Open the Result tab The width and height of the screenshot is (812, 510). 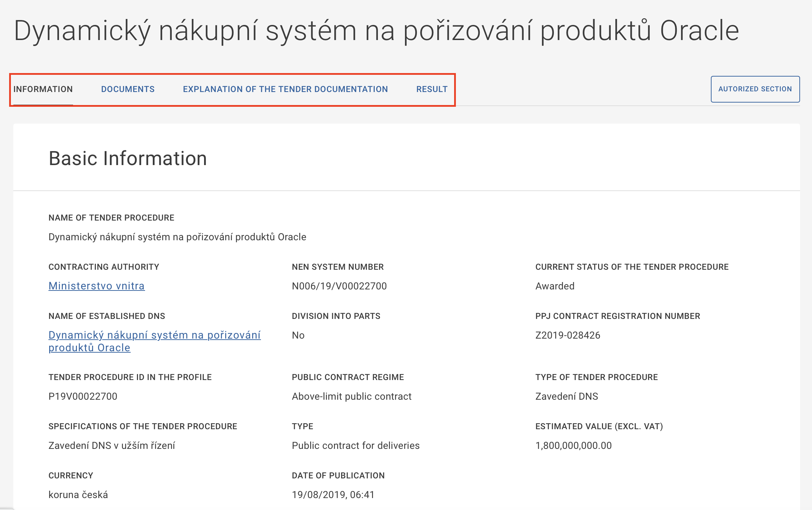(432, 89)
